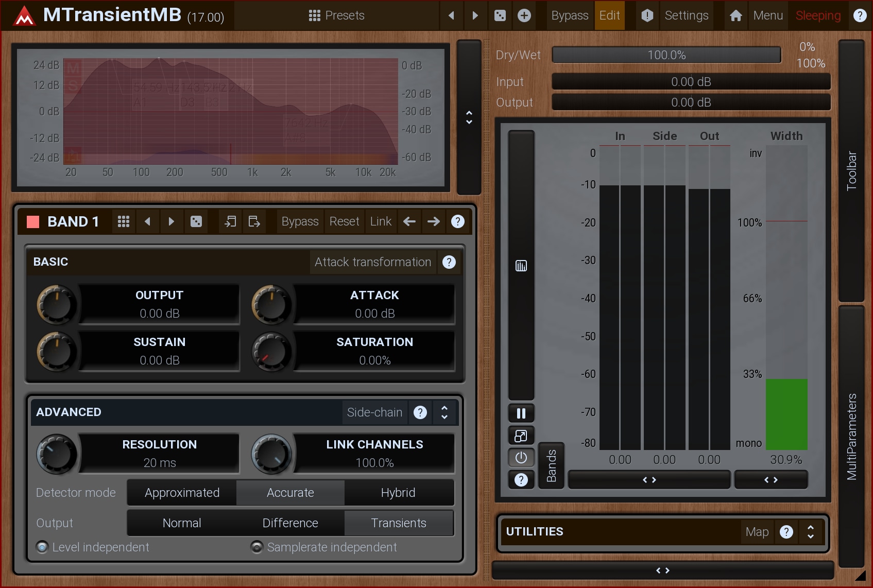
Task: Click Band 1 paste settings icon
Action: [x=254, y=221]
